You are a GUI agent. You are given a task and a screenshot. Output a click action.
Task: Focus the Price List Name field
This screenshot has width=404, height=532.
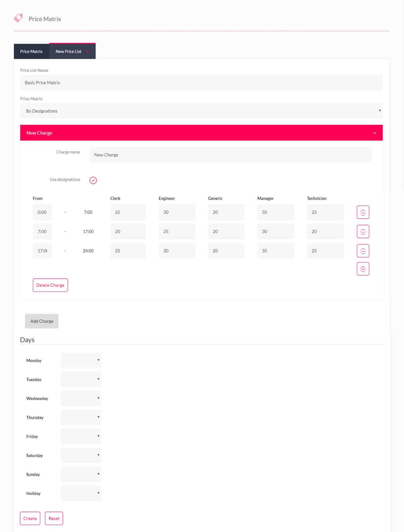tap(201, 82)
